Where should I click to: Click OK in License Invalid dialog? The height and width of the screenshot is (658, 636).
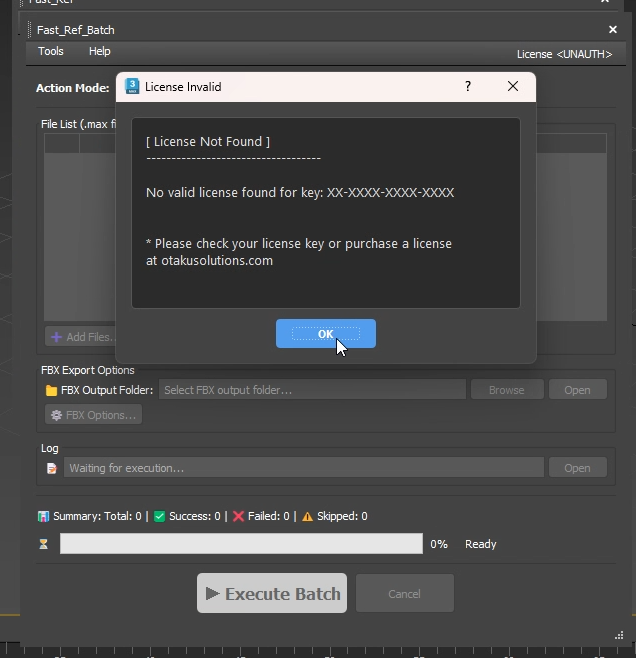point(325,334)
